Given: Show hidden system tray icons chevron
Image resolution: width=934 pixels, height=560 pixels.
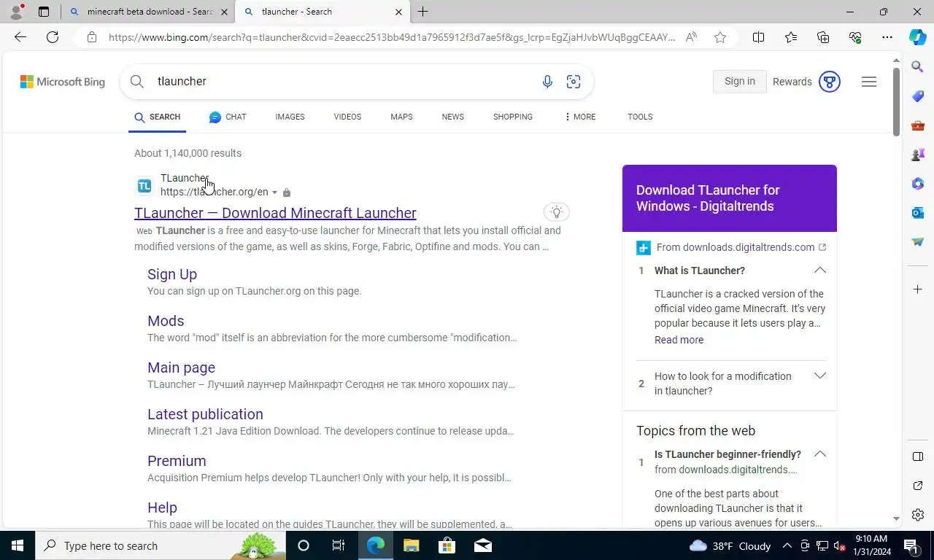Looking at the screenshot, I should 787,545.
